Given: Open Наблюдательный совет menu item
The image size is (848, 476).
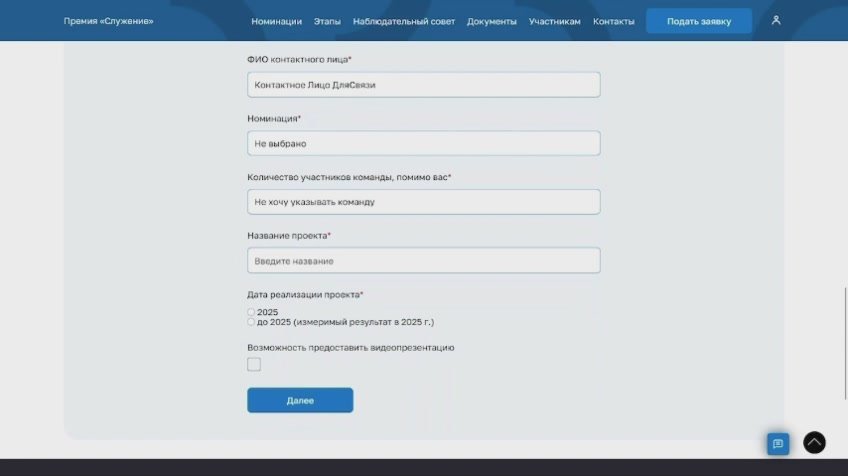Looking at the screenshot, I should (403, 21).
